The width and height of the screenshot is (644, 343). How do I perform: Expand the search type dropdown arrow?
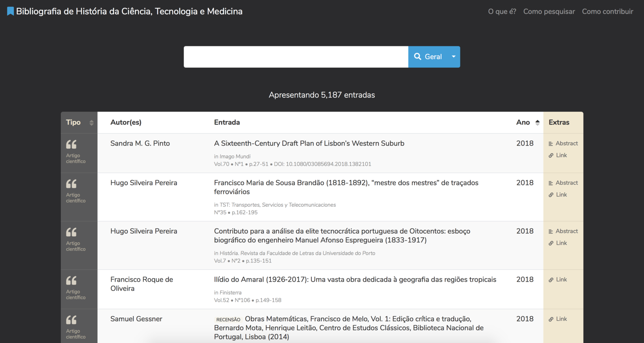click(454, 57)
